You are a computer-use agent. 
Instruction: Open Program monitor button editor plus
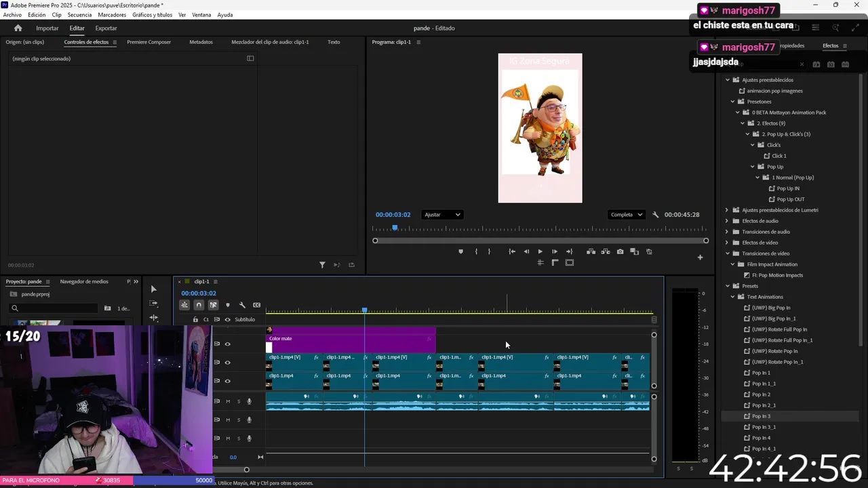(x=701, y=258)
